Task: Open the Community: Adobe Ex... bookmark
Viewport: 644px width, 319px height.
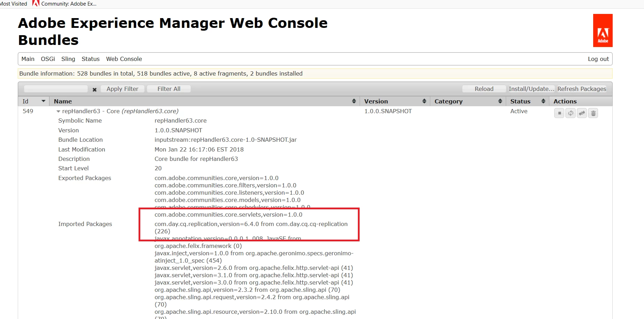Action: pos(64,4)
